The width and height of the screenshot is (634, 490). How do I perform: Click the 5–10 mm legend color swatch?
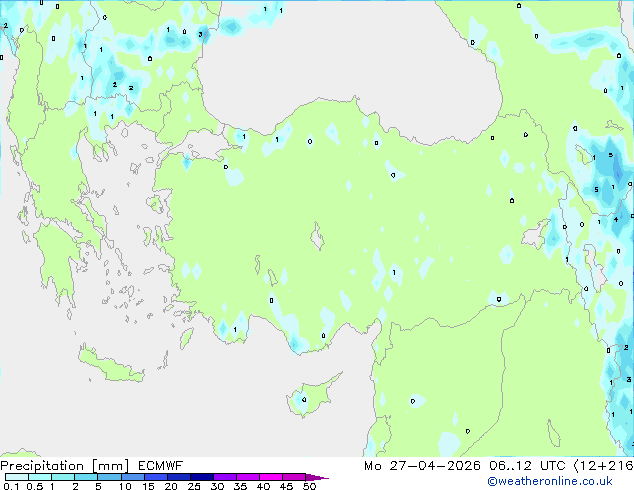[x=110, y=477]
